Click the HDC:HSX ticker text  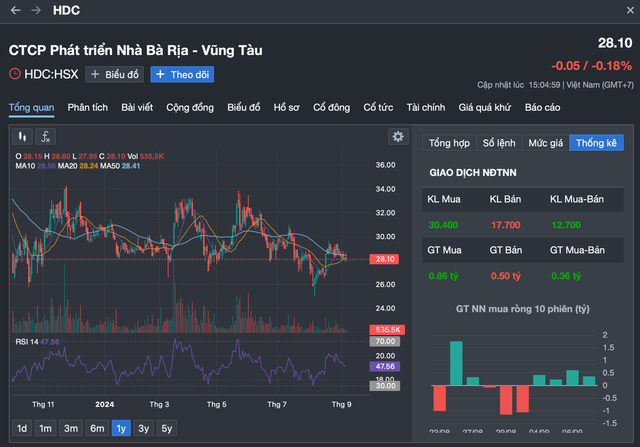coord(51,74)
